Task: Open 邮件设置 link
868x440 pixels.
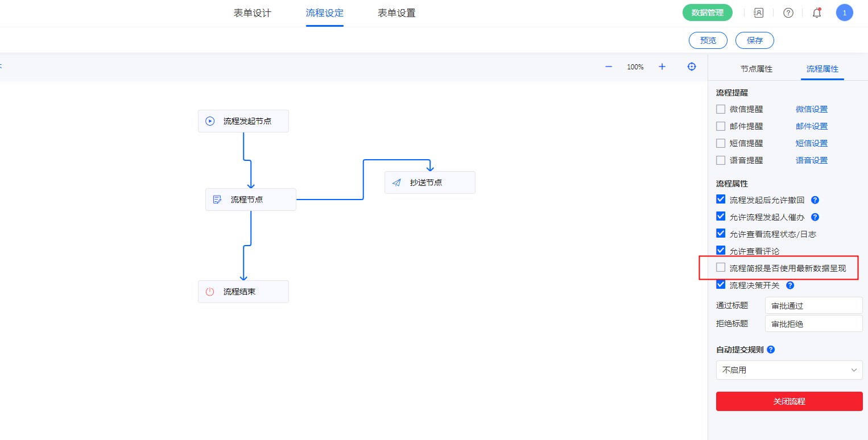Action: 811,126
